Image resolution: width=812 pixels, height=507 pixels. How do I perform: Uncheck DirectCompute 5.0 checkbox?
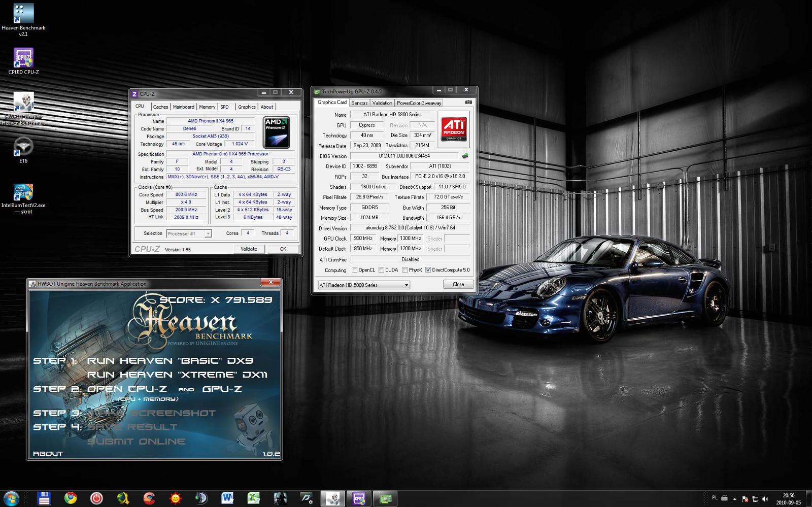click(x=428, y=270)
